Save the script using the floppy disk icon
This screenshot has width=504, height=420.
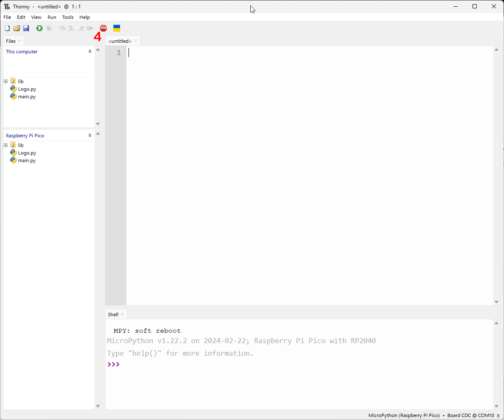coord(26,28)
